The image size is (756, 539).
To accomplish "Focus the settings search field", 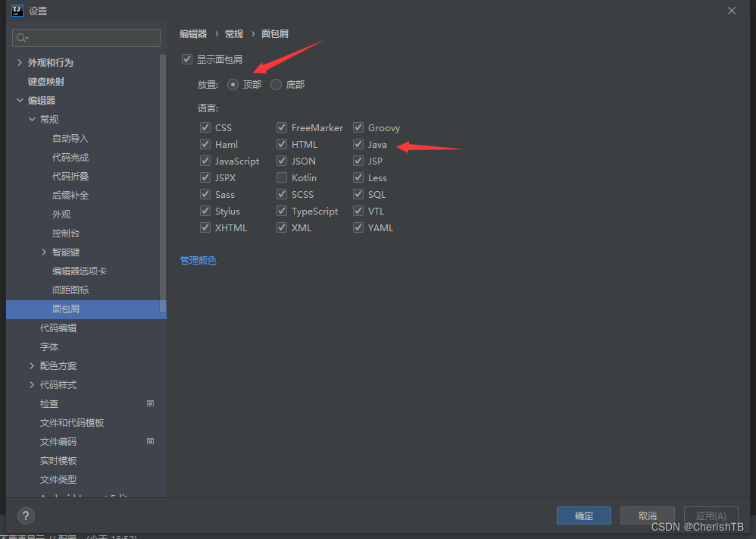I will click(x=86, y=38).
